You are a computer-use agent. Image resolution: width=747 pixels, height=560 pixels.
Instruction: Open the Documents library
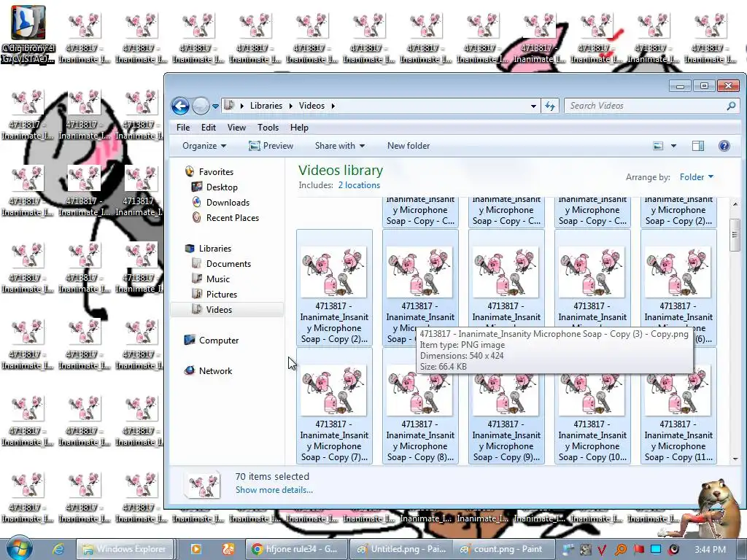228,264
